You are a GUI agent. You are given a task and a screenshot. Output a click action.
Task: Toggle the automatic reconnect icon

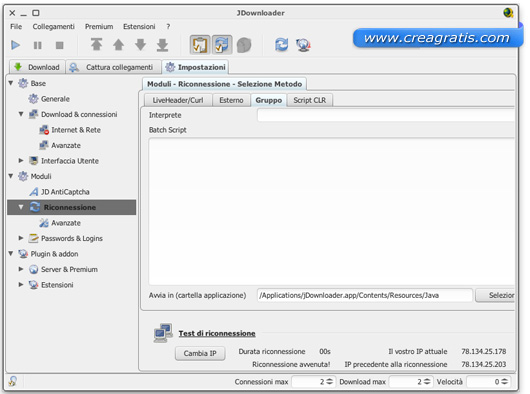pos(222,45)
